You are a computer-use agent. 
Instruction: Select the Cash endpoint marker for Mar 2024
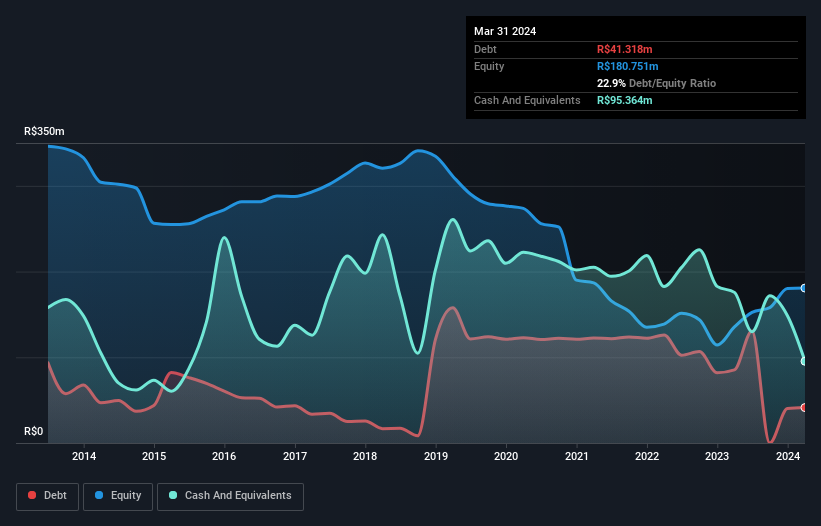(x=804, y=361)
